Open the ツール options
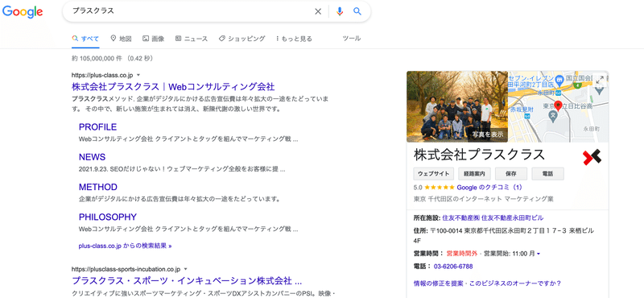Screen dimensions: 644x298 (x=352, y=38)
